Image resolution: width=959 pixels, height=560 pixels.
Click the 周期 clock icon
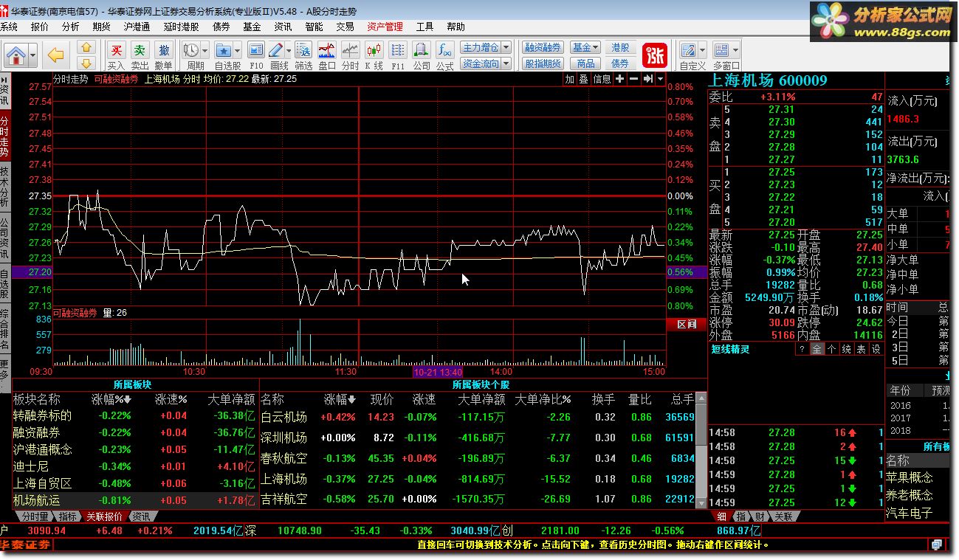click(x=191, y=50)
